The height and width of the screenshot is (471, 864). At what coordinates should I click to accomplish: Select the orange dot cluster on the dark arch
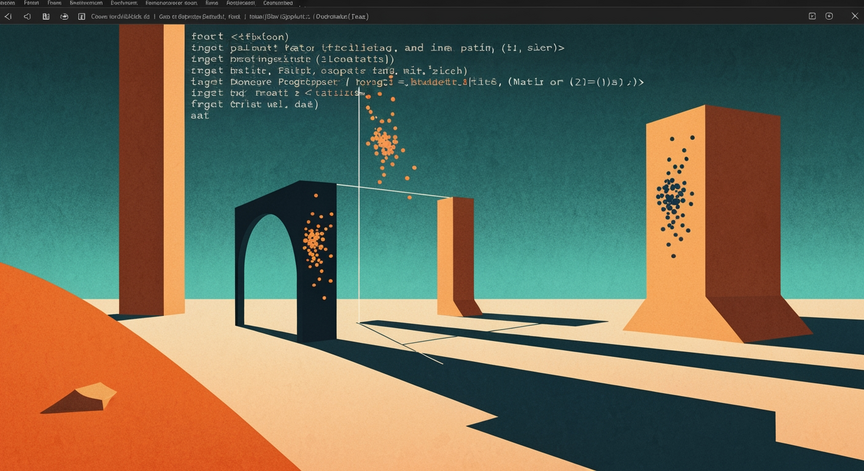click(x=317, y=247)
